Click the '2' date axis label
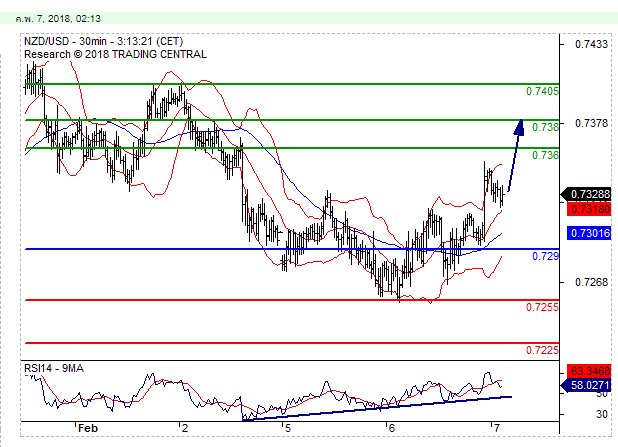This screenshot has width=618, height=447. (x=185, y=428)
